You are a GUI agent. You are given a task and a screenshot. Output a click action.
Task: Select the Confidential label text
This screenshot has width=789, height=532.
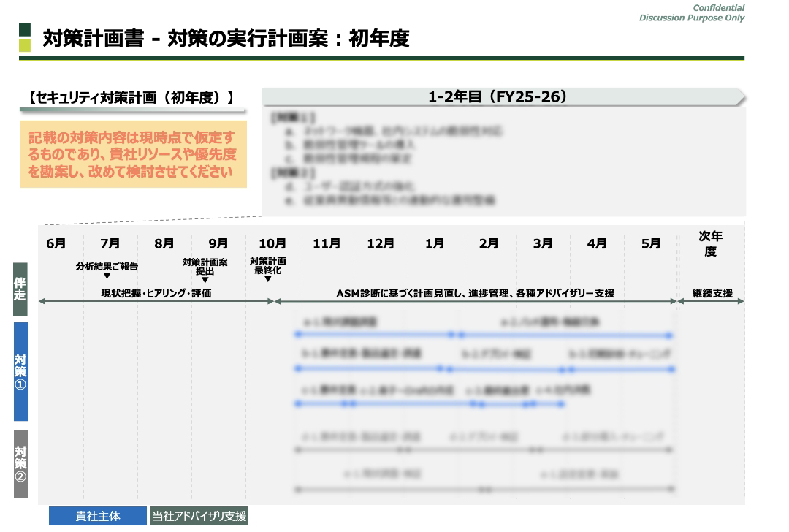coord(718,7)
